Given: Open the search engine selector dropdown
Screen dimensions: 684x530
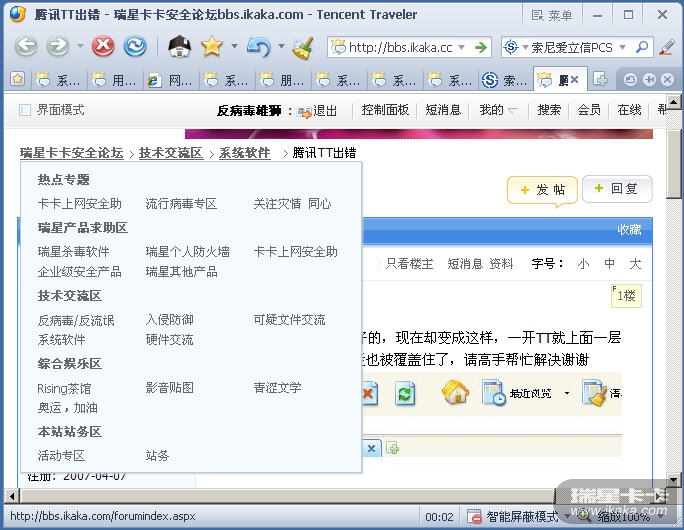Looking at the screenshot, I should click(525, 47).
